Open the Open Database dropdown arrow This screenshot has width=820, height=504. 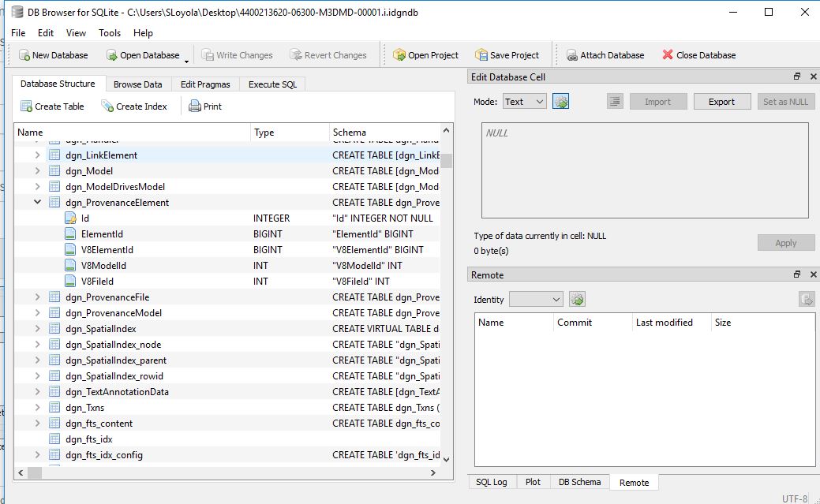pyautogui.click(x=187, y=62)
